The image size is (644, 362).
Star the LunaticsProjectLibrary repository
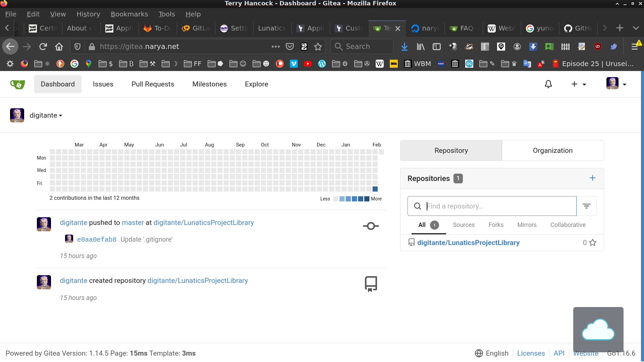(593, 243)
